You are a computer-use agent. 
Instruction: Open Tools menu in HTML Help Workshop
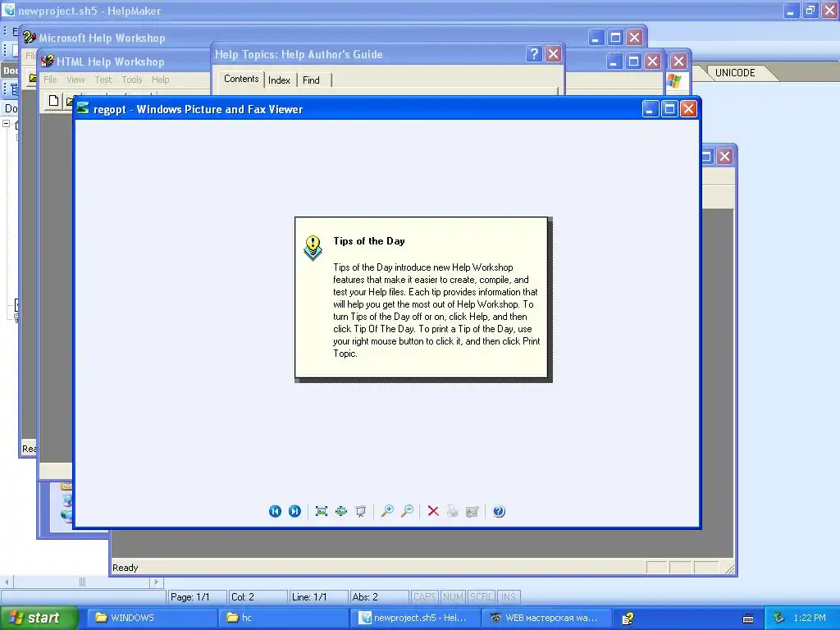pos(132,80)
